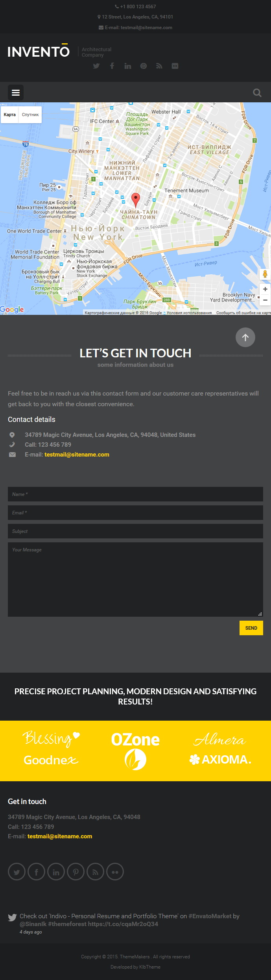Open the Twitter icon in header

tap(96, 66)
